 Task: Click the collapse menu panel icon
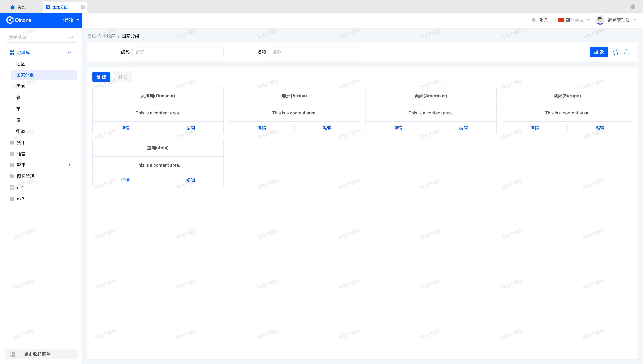pyautogui.click(x=13, y=354)
